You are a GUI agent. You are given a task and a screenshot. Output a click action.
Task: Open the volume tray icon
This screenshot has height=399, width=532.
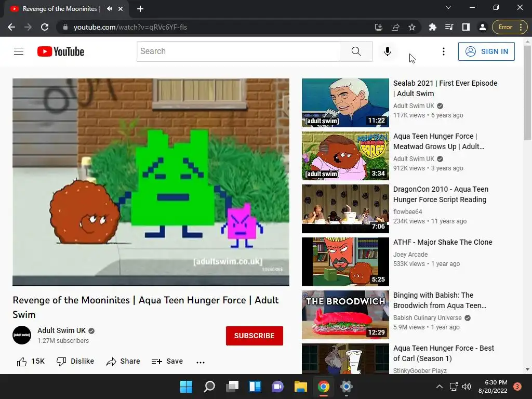467,387
